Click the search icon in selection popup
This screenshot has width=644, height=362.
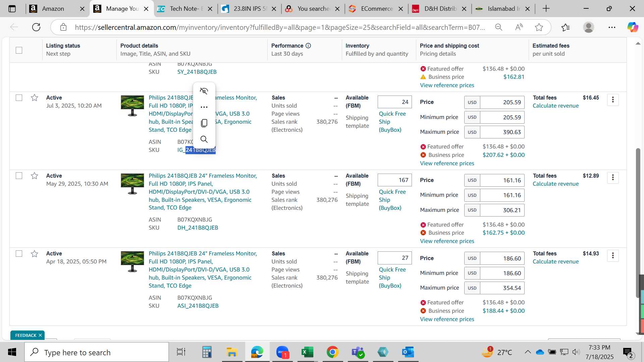click(x=204, y=139)
